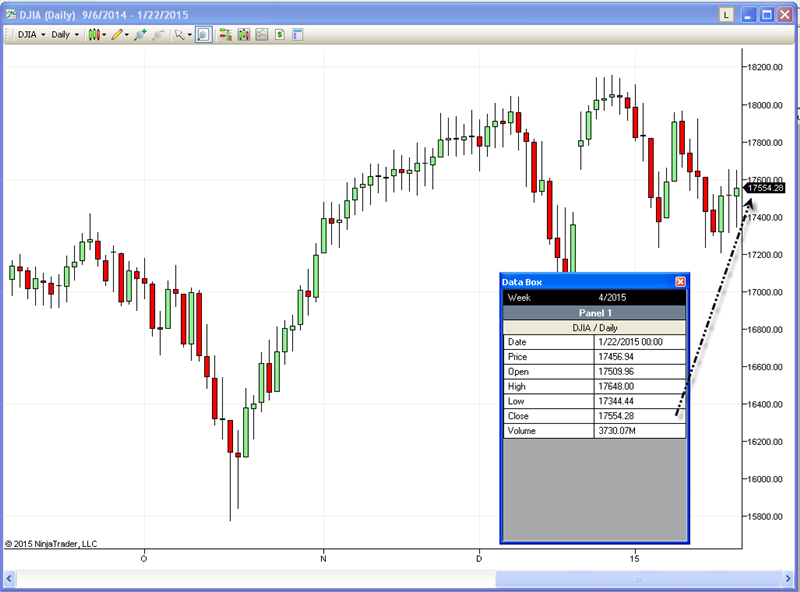Click the DJIA / Daily row in Data Box
This screenshot has height=592, width=800.
click(x=594, y=328)
